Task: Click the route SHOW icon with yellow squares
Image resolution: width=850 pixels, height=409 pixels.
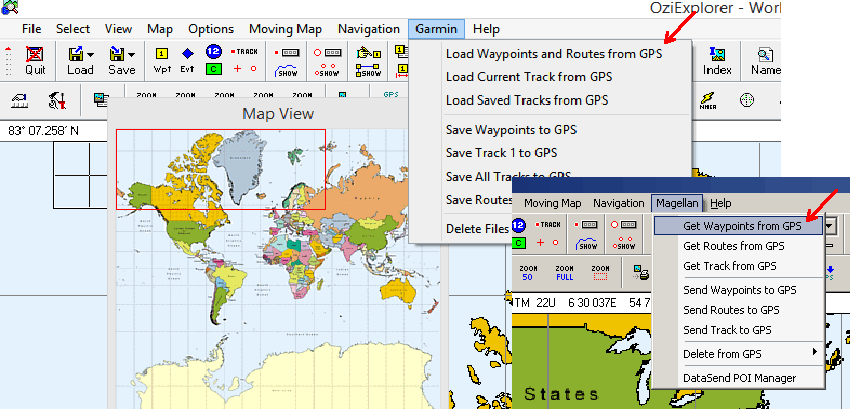Action: 369,70
